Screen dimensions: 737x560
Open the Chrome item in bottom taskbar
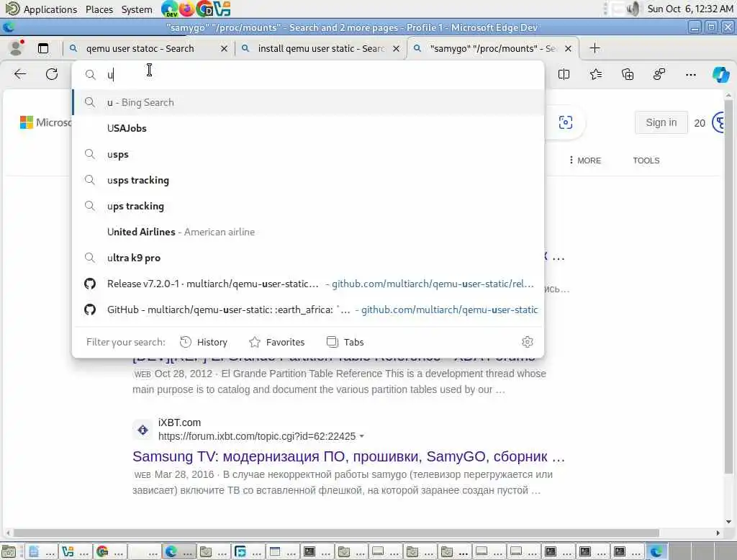point(109,551)
